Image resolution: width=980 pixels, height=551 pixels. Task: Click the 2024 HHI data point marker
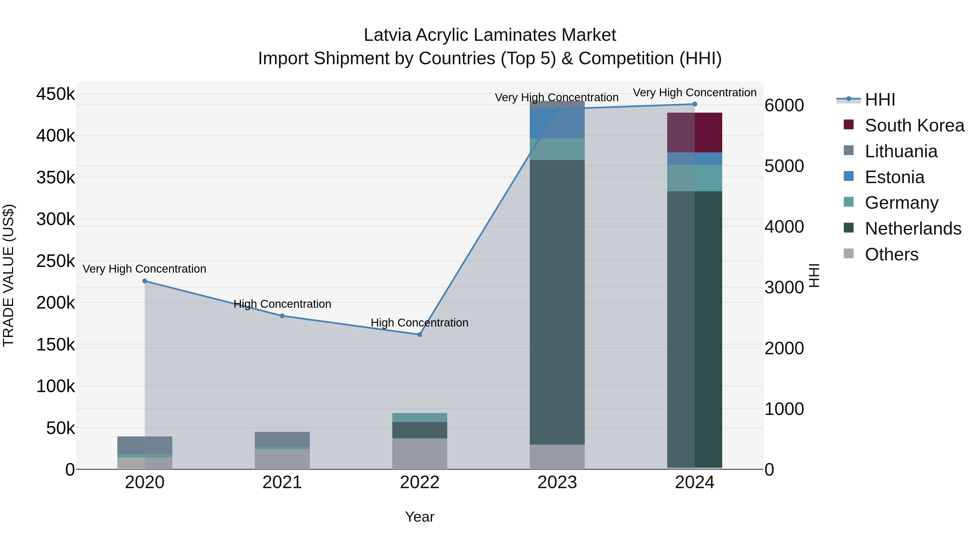[x=695, y=104]
